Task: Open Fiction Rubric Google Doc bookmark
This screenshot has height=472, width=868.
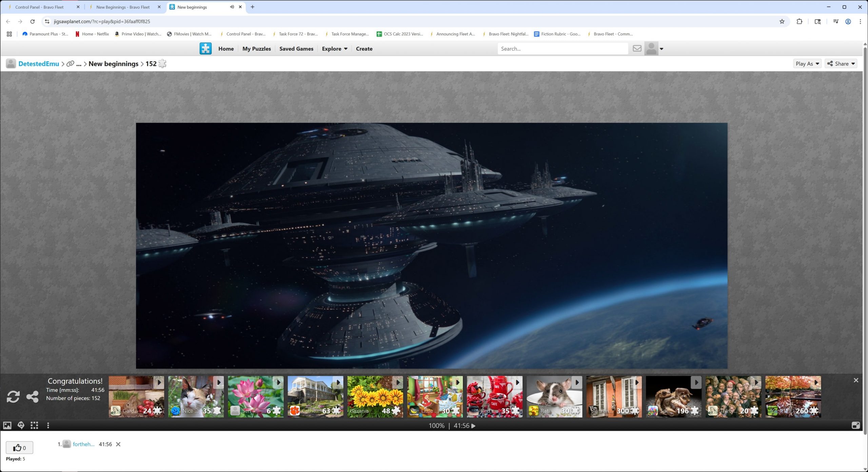Action: coord(557,34)
